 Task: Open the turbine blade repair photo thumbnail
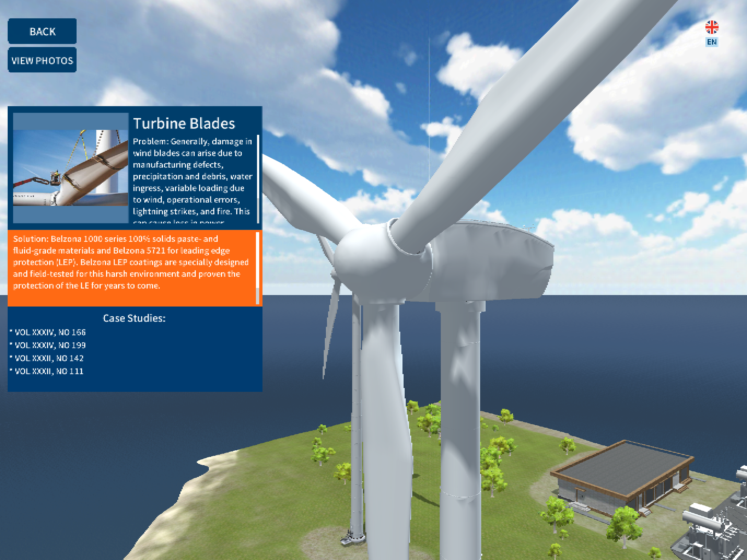[x=71, y=168]
